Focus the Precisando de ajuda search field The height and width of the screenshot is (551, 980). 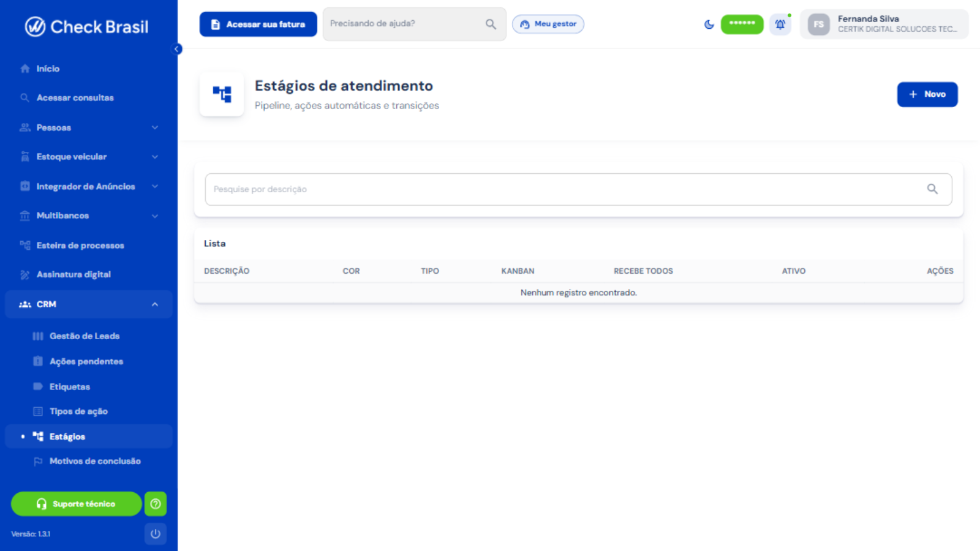tap(415, 24)
